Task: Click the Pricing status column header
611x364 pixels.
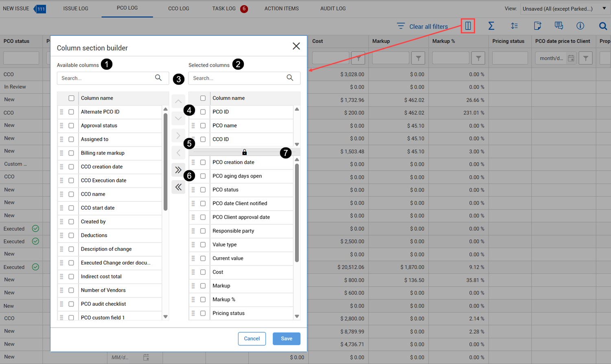Action: pos(508,41)
